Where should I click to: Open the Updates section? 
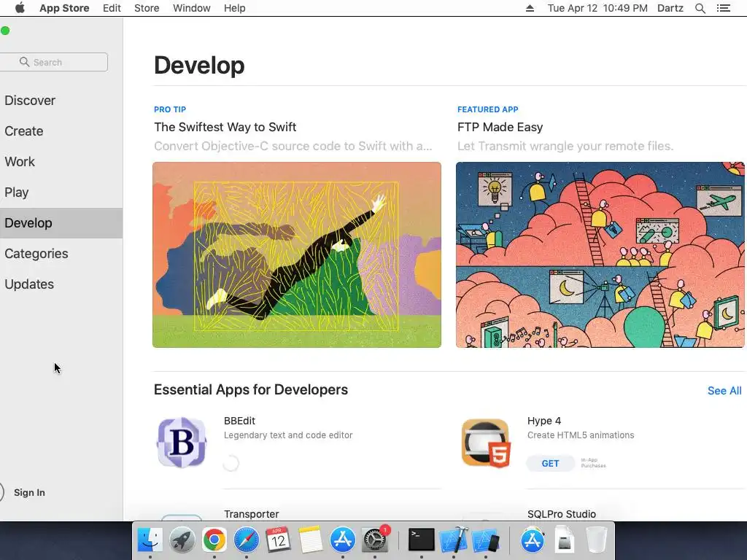[x=29, y=284]
